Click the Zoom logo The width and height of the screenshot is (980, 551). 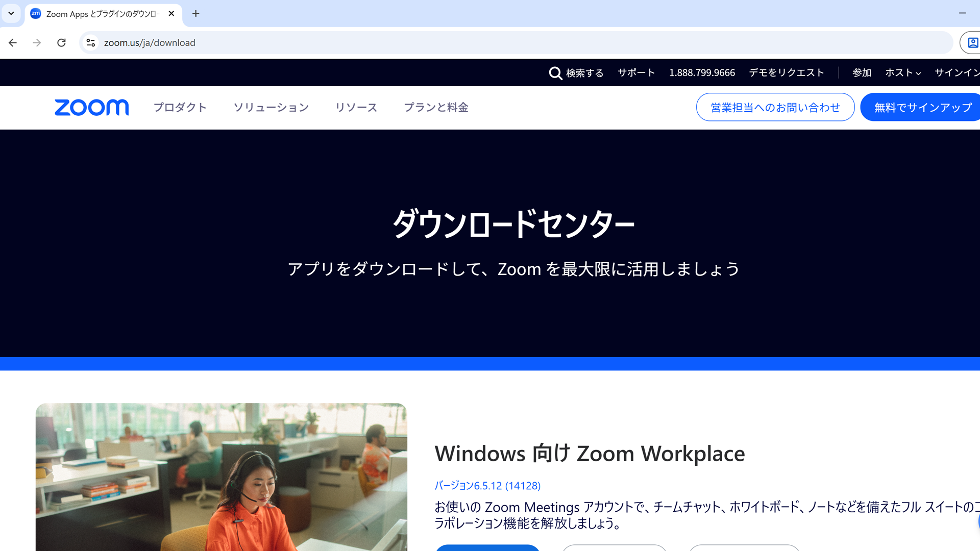92,108
